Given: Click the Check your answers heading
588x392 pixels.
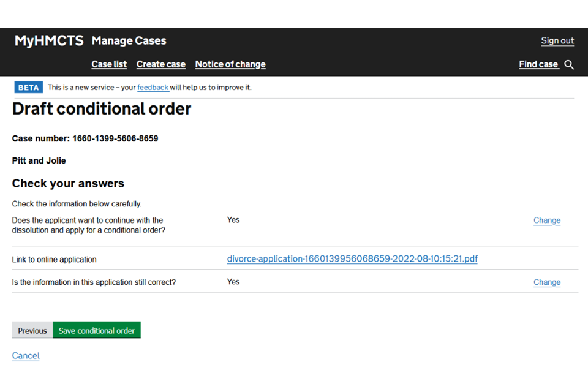Looking at the screenshot, I should coord(68,184).
